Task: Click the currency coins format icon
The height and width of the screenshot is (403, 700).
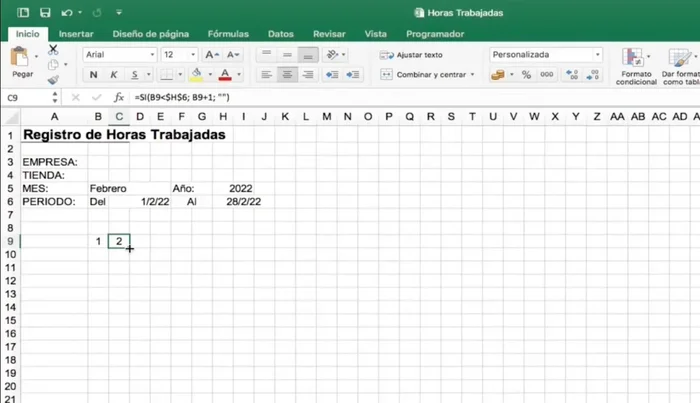Action: [497, 75]
